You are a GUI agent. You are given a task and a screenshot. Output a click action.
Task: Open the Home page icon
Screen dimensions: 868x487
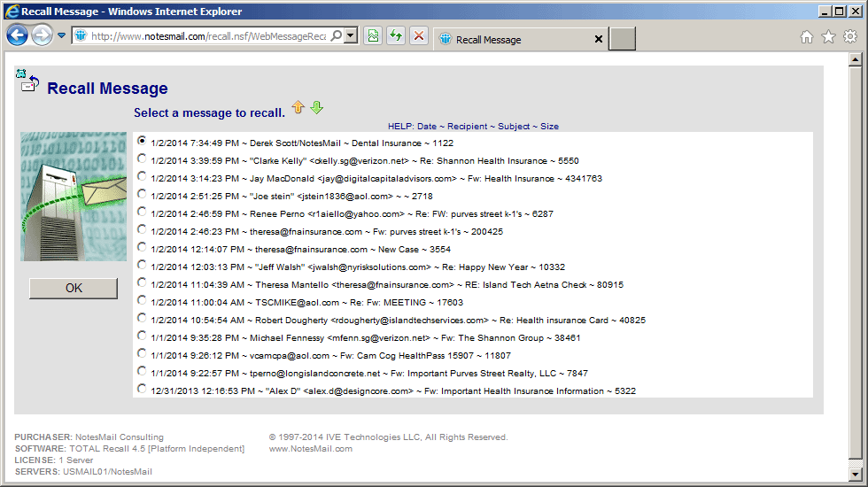(x=806, y=37)
